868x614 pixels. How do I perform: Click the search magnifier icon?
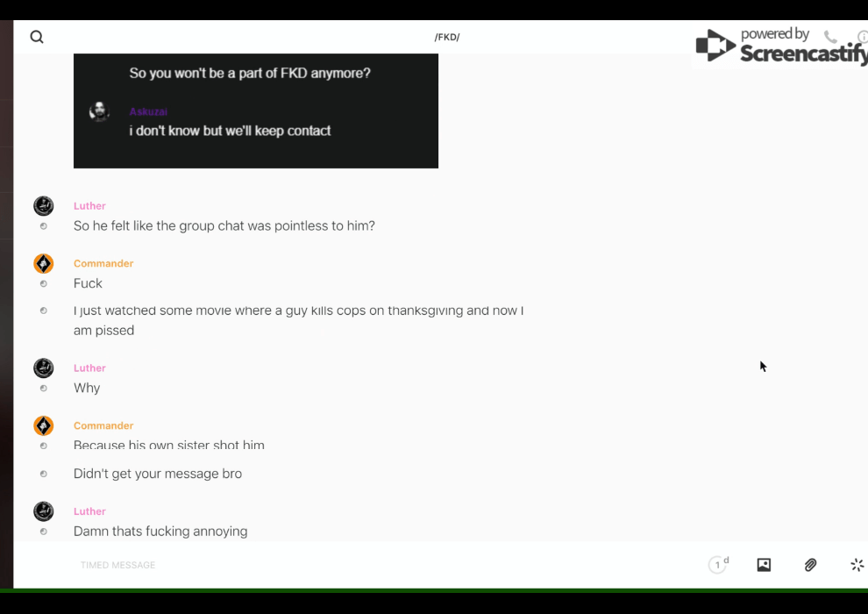coord(37,37)
